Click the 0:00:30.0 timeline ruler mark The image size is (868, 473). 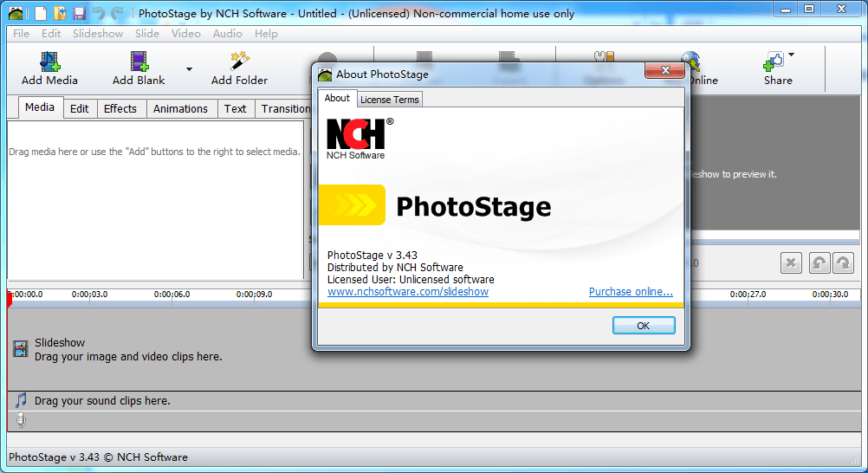tap(831, 294)
